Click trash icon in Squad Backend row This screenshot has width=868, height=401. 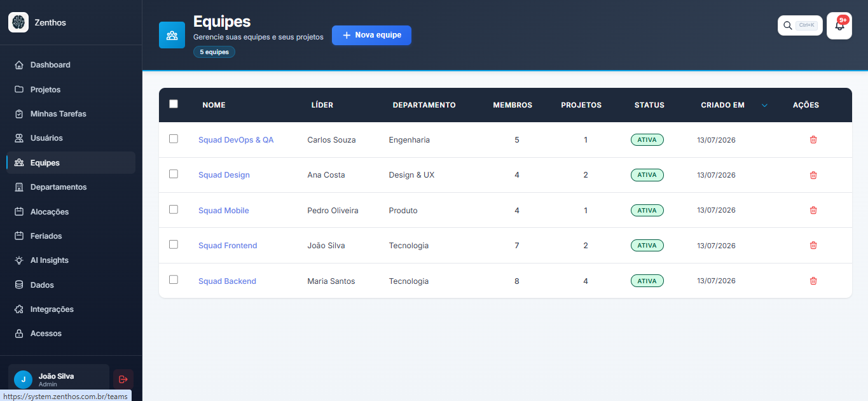click(813, 281)
